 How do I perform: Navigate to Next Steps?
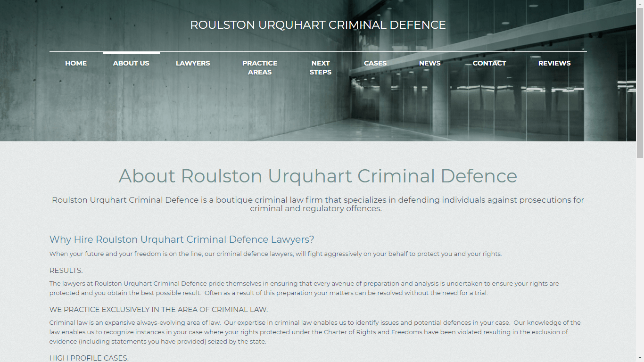pyautogui.click(x=321, y=67)
